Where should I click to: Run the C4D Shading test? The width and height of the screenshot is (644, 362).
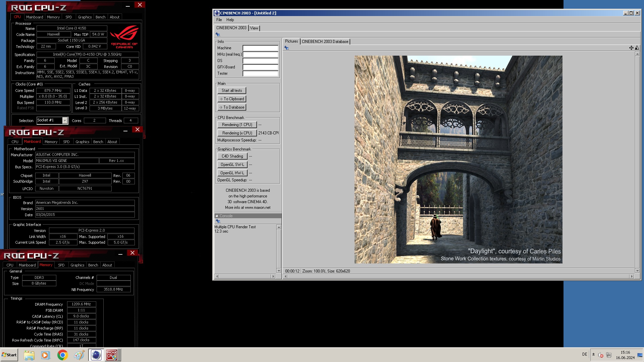coord(232,156)
